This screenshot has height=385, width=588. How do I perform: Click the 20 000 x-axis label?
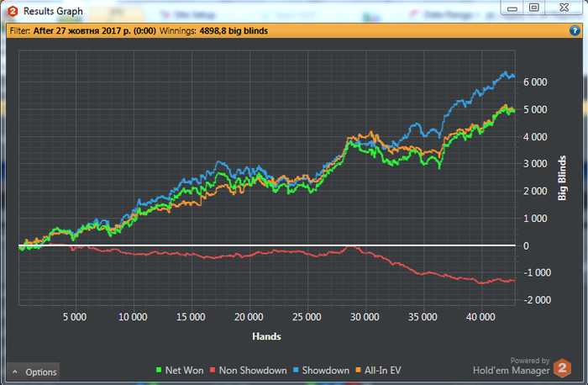[249, 317]
